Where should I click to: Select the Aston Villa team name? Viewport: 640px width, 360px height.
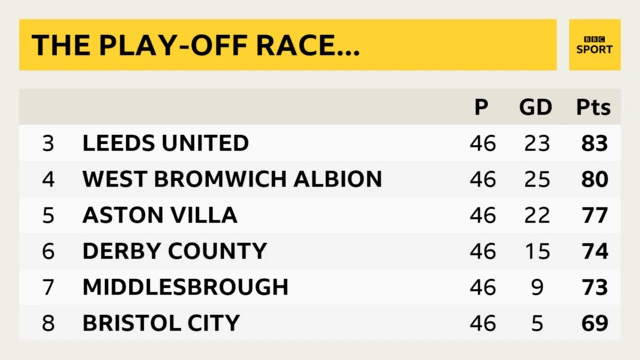[160, 215]
